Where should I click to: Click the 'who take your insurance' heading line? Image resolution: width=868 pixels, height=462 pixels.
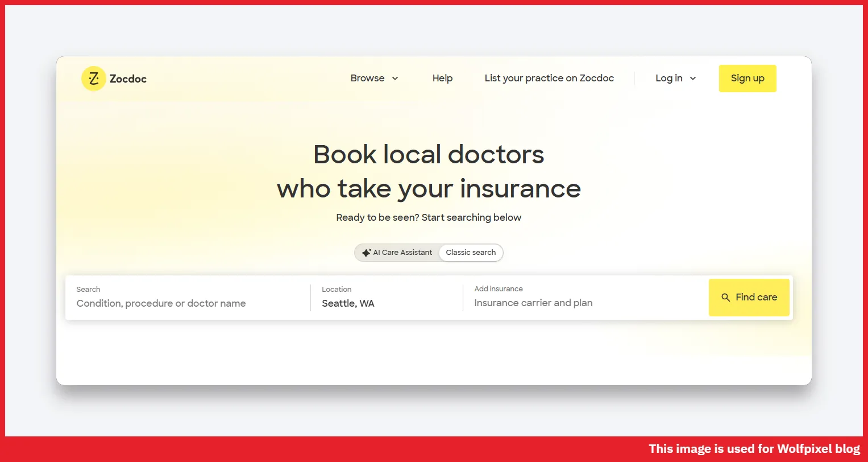pos(429,189)
